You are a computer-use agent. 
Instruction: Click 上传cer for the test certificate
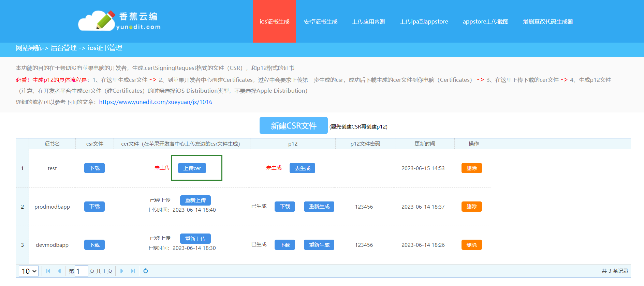click(x=192, y=168)
